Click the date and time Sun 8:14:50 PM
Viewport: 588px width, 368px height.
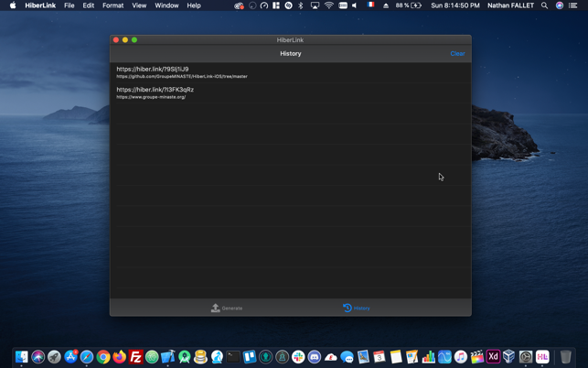tap(454, 5)
